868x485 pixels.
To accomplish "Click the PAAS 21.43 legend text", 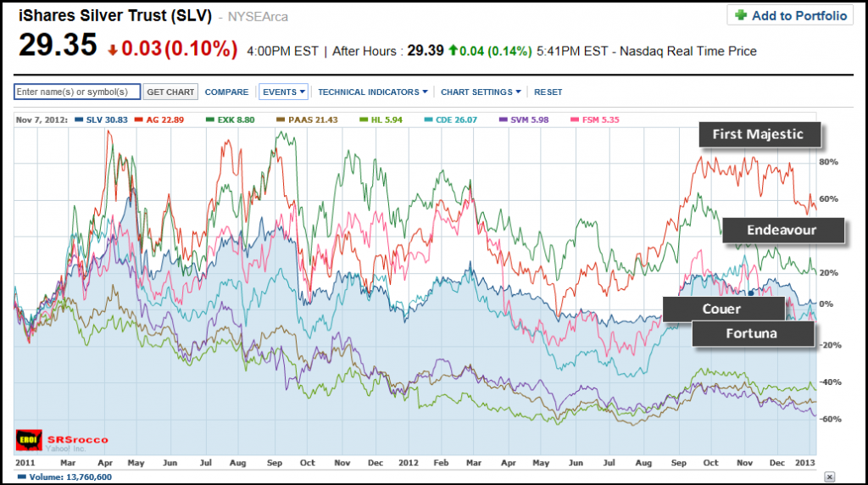I will point(313,120).
